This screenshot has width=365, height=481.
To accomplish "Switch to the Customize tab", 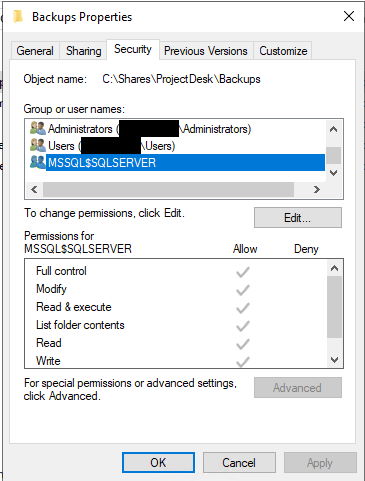I will [283, 51].
